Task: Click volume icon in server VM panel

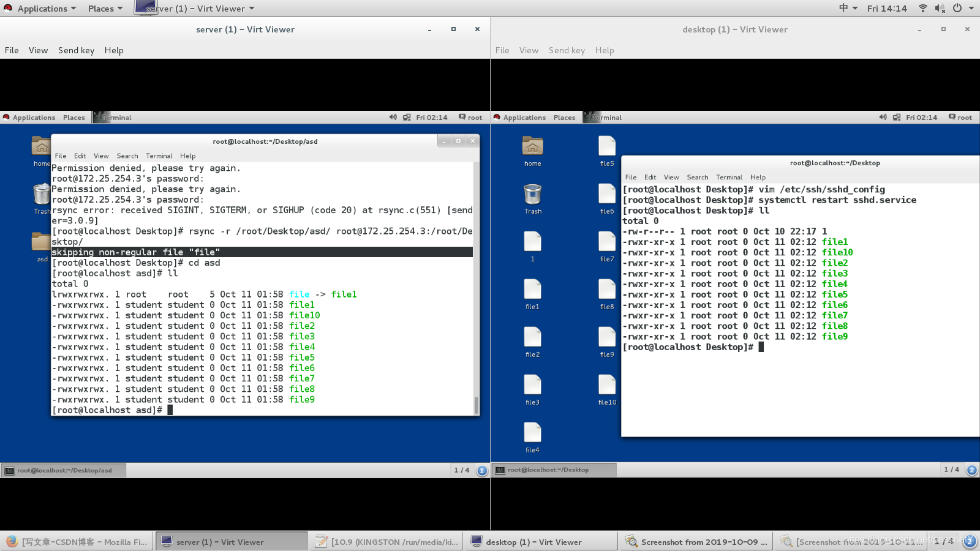Action: click(x=393, y=117)
